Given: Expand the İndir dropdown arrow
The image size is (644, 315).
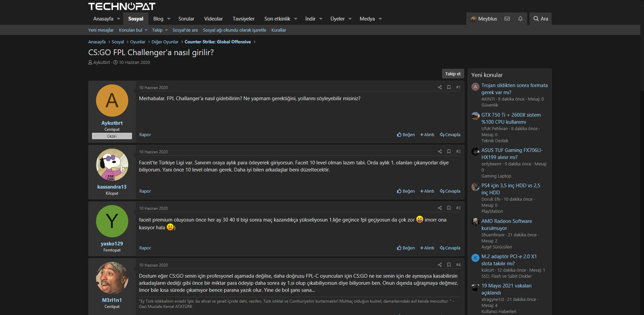Looking at the screenshot, I should pos(321,19).
